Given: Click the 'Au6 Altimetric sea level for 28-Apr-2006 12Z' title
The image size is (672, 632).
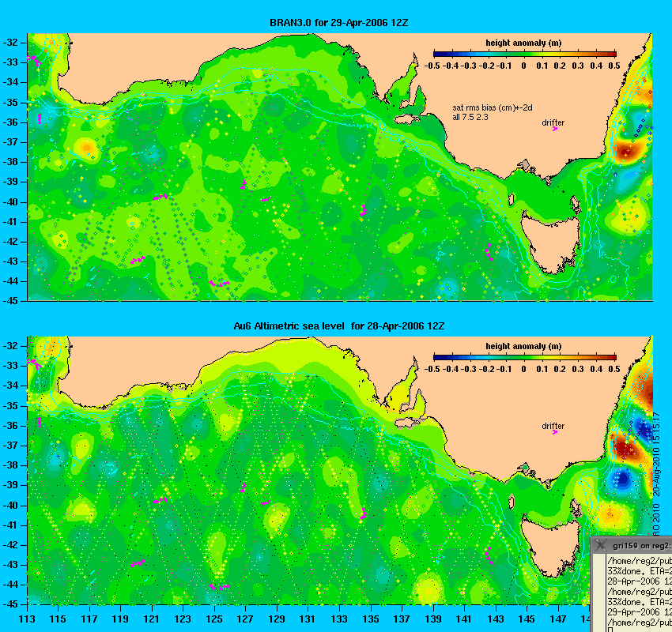Looking at the screenshot, I should pyautogui.click(x=338, y=325).
